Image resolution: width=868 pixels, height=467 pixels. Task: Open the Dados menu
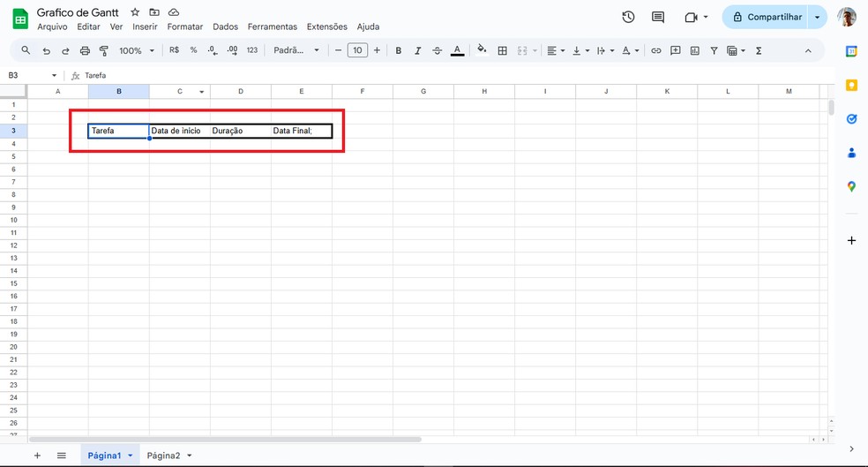click(225, 26)
